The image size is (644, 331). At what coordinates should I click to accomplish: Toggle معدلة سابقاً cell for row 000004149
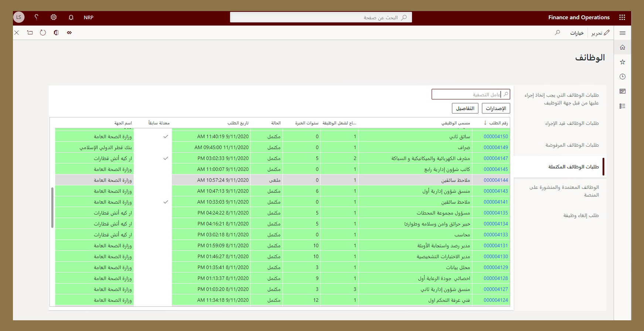click(153, 147)
